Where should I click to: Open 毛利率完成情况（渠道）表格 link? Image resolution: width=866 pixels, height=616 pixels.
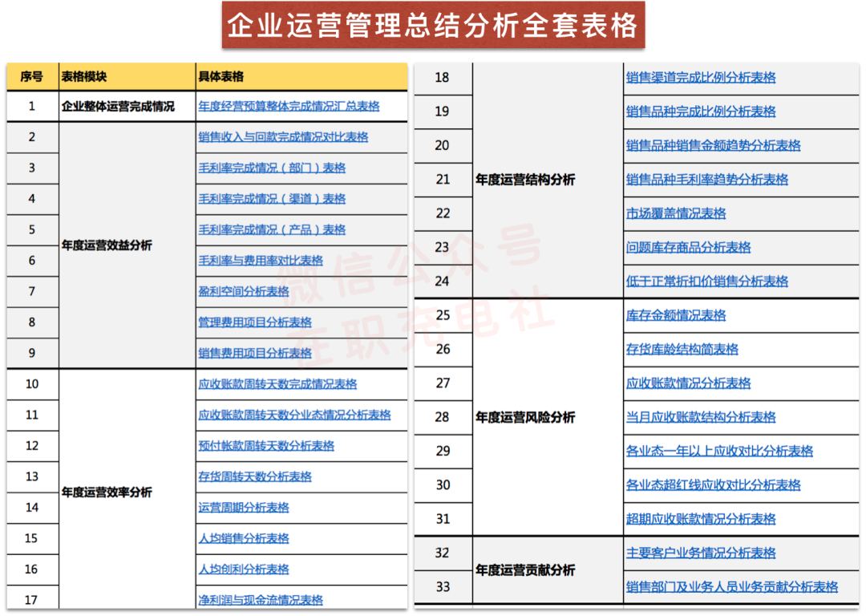(x=272, y=199)
